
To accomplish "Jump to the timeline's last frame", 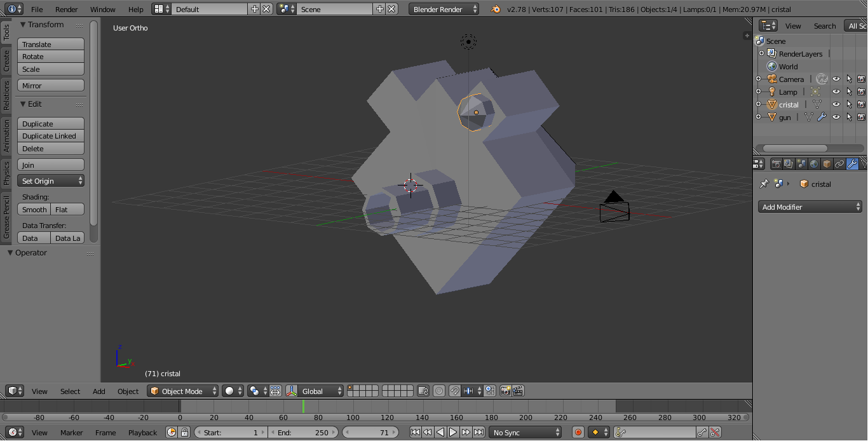I will pyautogui.click(x=478, y=433).
